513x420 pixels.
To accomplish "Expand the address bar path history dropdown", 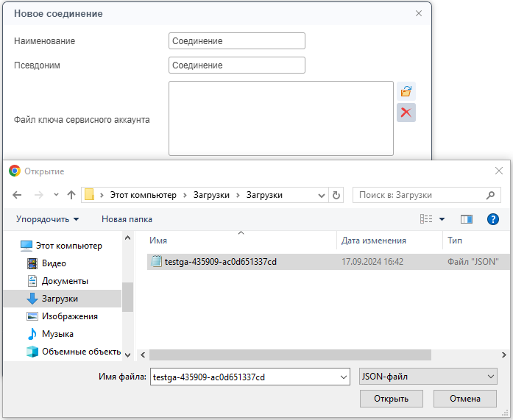I will coord(321,195).
